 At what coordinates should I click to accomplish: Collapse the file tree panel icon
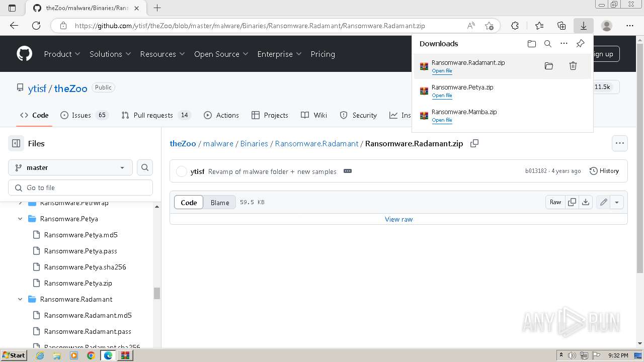click(16, 143)
